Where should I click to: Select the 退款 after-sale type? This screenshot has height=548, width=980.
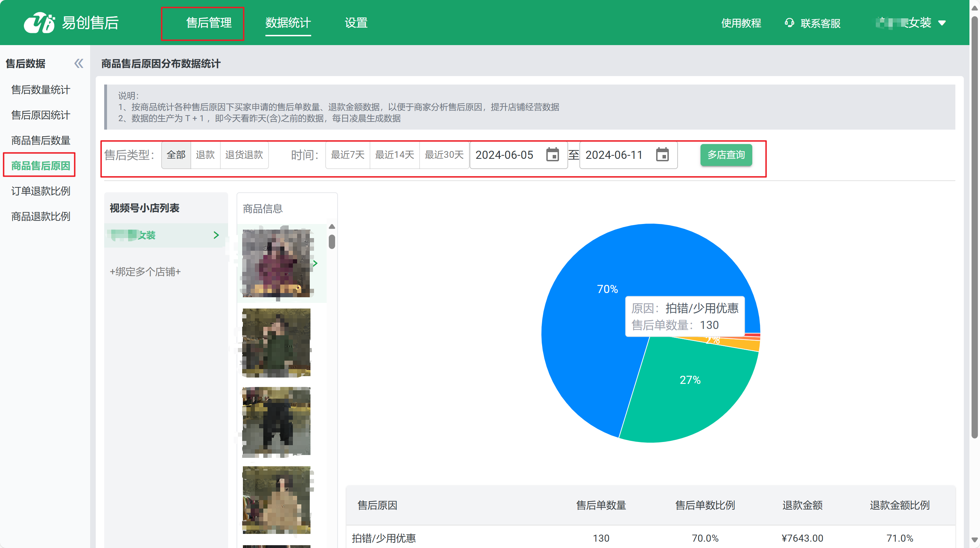(x=205, y=155)
